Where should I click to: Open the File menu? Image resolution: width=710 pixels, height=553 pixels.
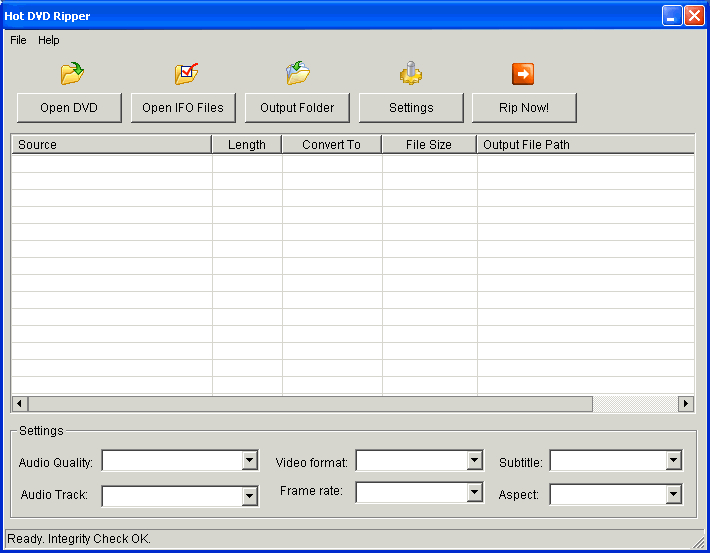tap(18, 40)
